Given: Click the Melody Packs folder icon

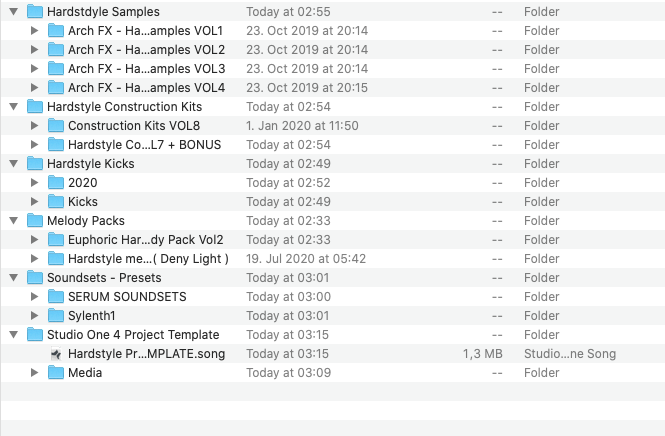Looking at the screenshot, I should point(34,221).
